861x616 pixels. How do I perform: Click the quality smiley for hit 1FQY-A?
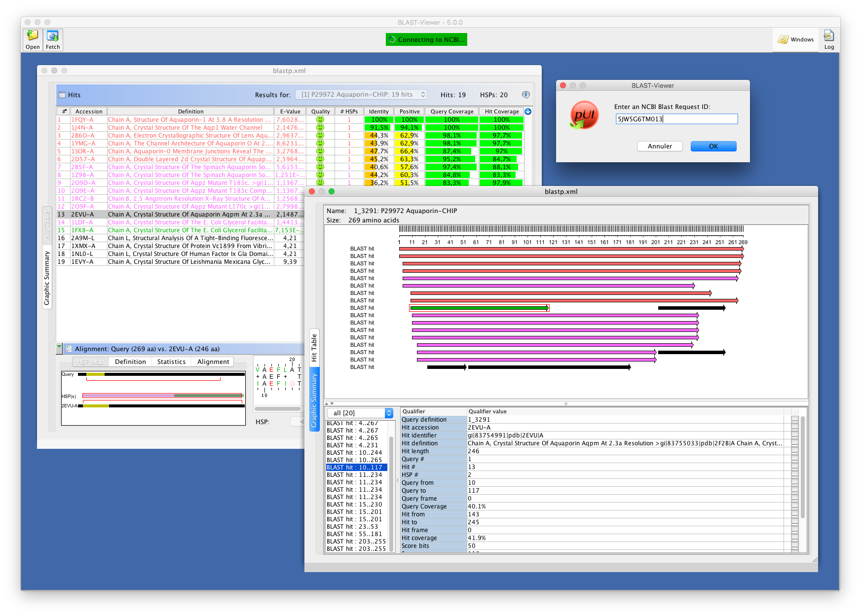(x=320, y=119)
